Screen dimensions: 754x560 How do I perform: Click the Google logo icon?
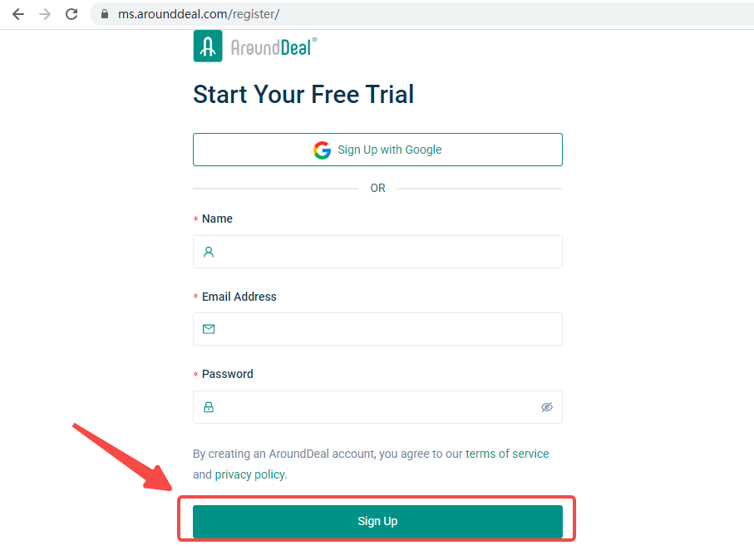322,150
